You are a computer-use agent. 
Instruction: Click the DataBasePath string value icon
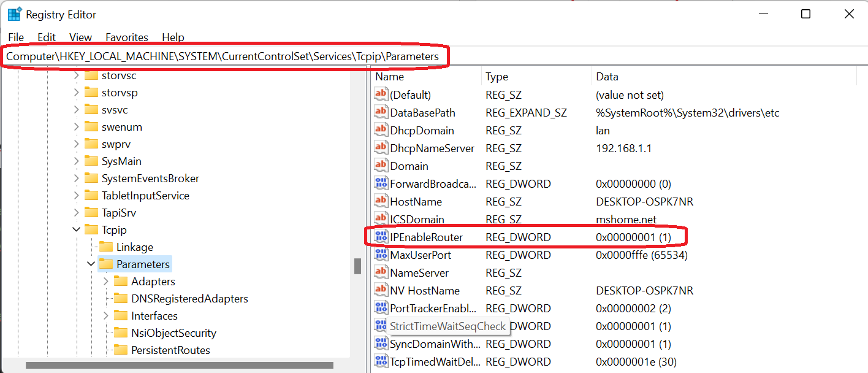coord(381,113)
